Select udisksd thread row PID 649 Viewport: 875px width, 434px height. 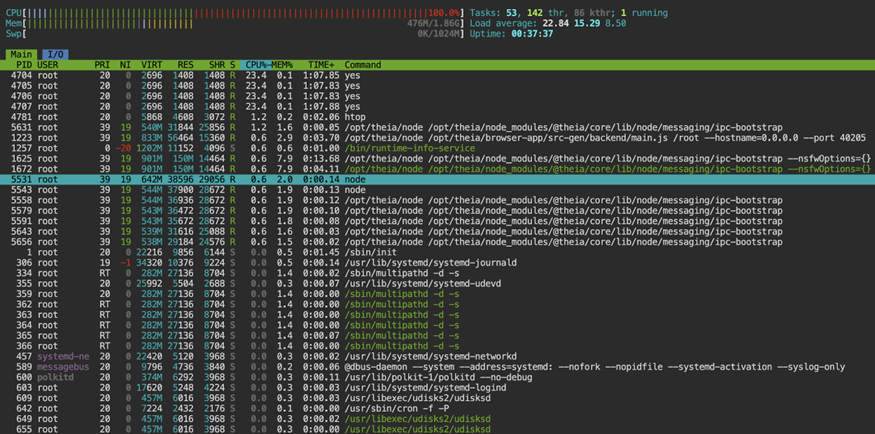[438, 419]
